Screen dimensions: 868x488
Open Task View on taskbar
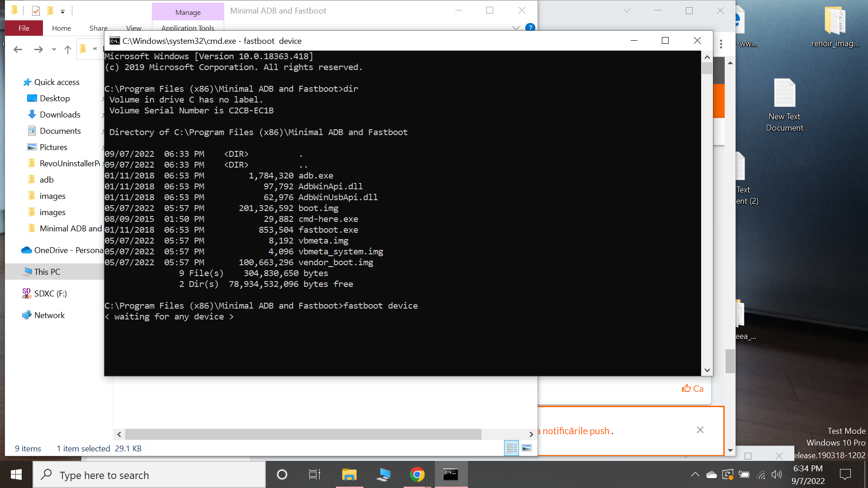tap(314, 474)
